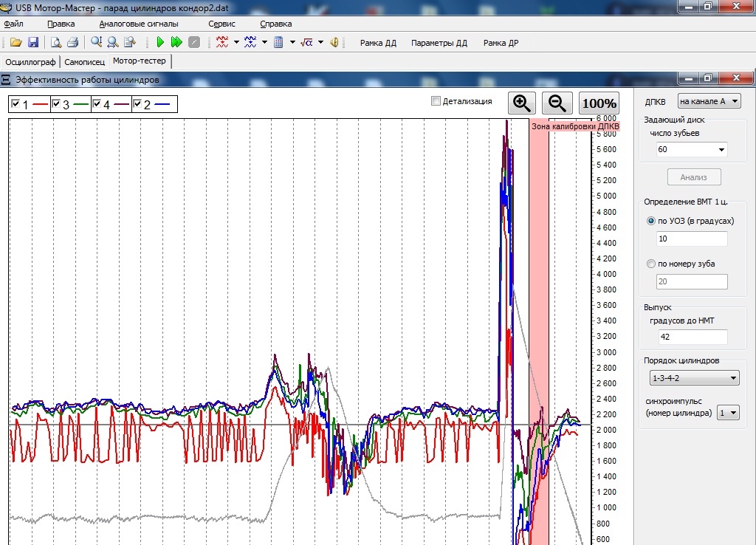Reset chart zoom to 100%

point(599,103)
